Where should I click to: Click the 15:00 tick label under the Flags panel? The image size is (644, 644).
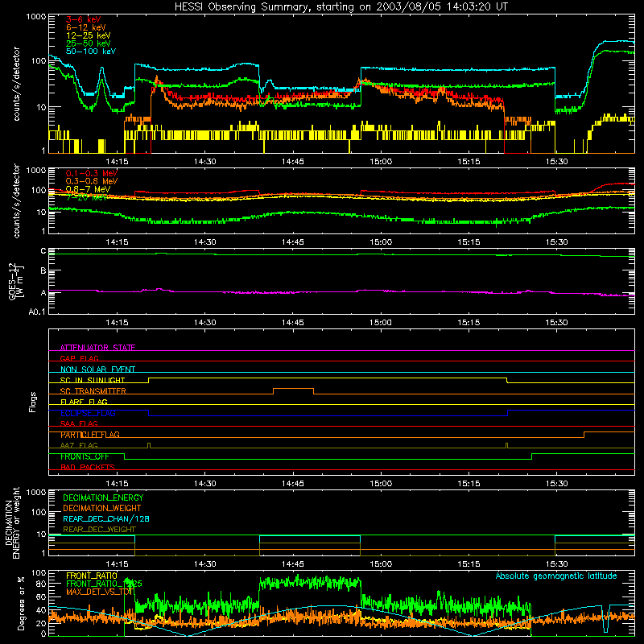(381, 484)
